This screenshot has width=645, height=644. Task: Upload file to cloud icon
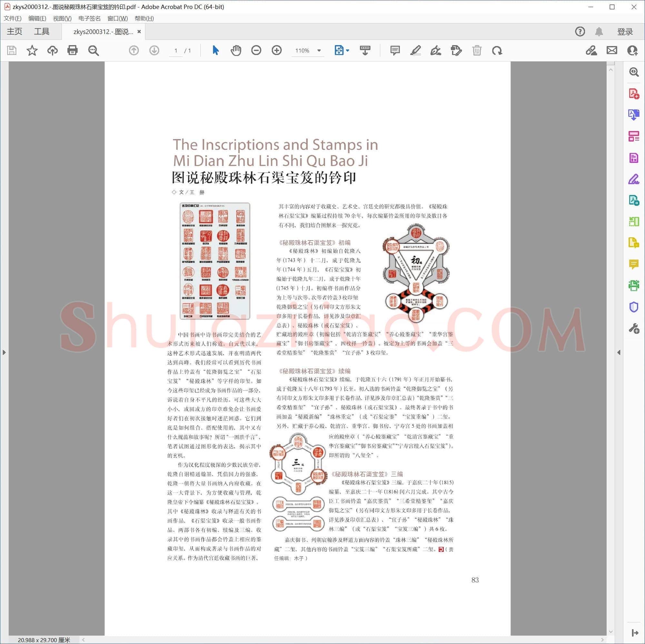(x=53, y=51)
